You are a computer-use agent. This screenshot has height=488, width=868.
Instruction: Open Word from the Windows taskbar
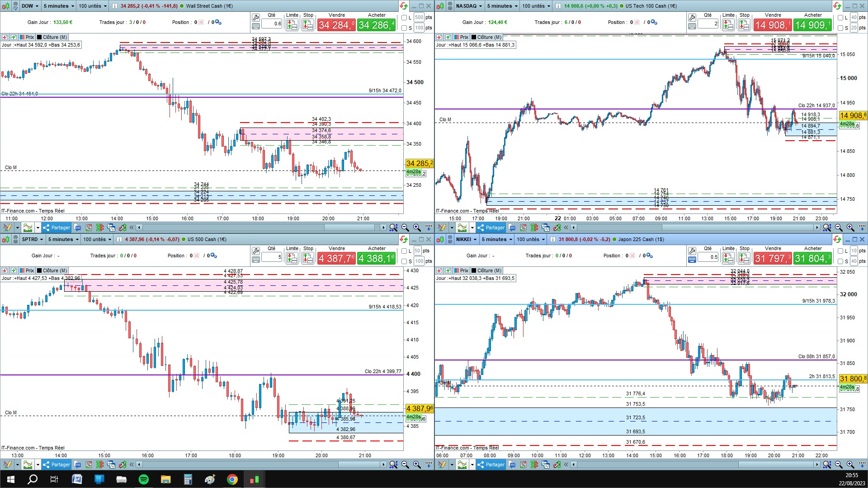(x=77, y=479)
